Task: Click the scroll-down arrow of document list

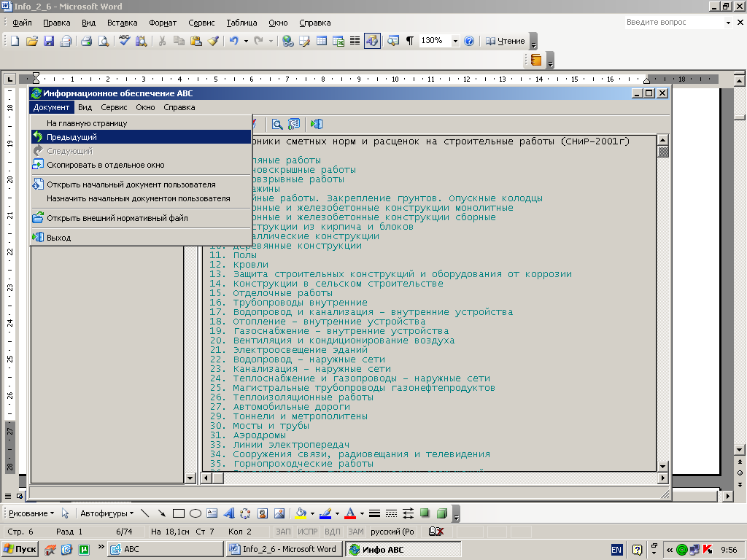Action: pos(663,466)
